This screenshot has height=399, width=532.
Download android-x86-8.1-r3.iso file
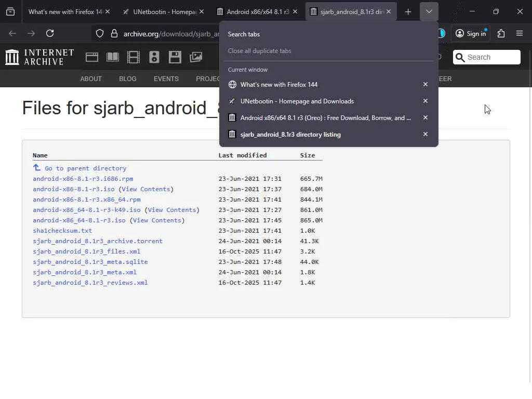pos(74,189)
